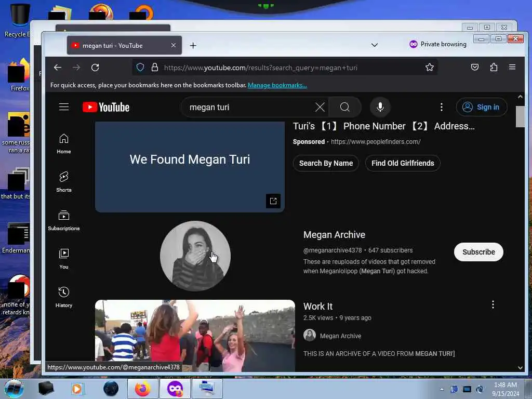Select the Find Old Girlfriends chip
Image resolution: width=532 pixels, height=399 pixels.
tap(403, 163)
